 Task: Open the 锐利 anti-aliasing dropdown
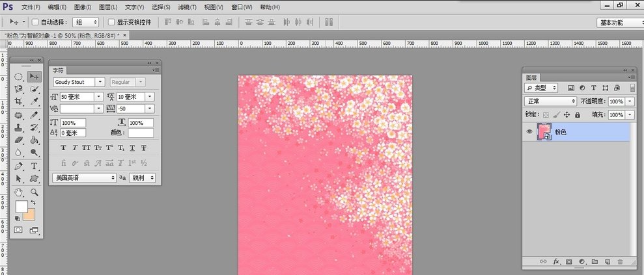coord(142,178)
